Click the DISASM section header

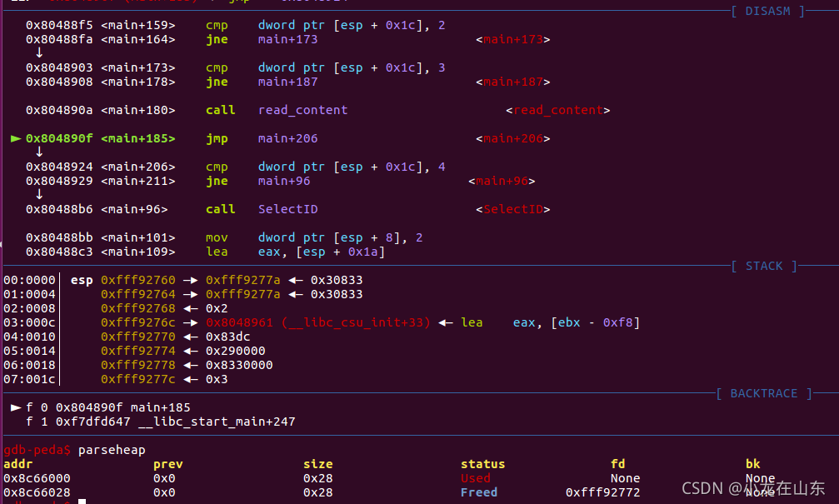(768, 11)
